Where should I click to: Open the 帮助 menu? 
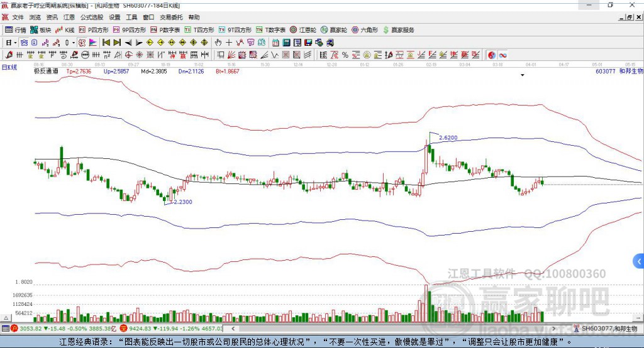tap(194, 17)
